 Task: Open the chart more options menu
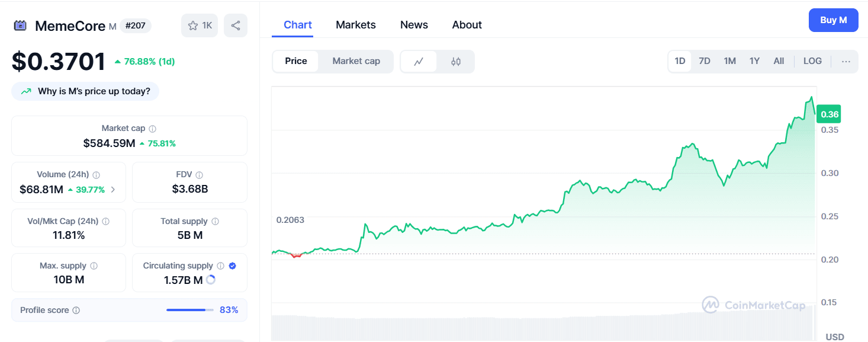coord(846,61)
